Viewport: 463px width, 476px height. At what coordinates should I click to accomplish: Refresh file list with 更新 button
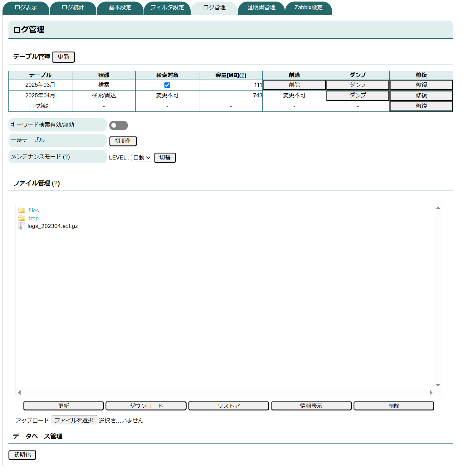(x=64, y=406)
